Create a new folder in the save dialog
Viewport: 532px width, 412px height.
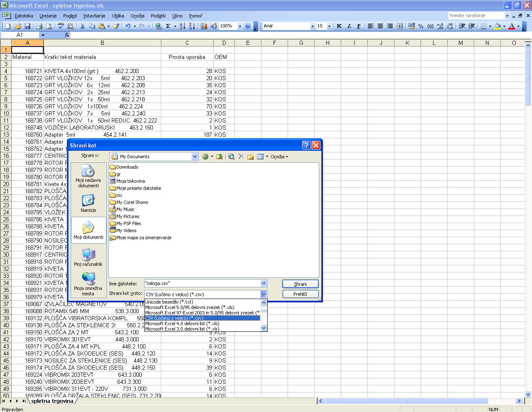coord(251,157)
